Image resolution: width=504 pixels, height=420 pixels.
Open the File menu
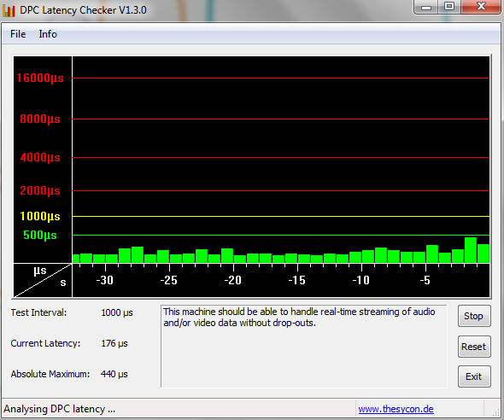point(18,34)
